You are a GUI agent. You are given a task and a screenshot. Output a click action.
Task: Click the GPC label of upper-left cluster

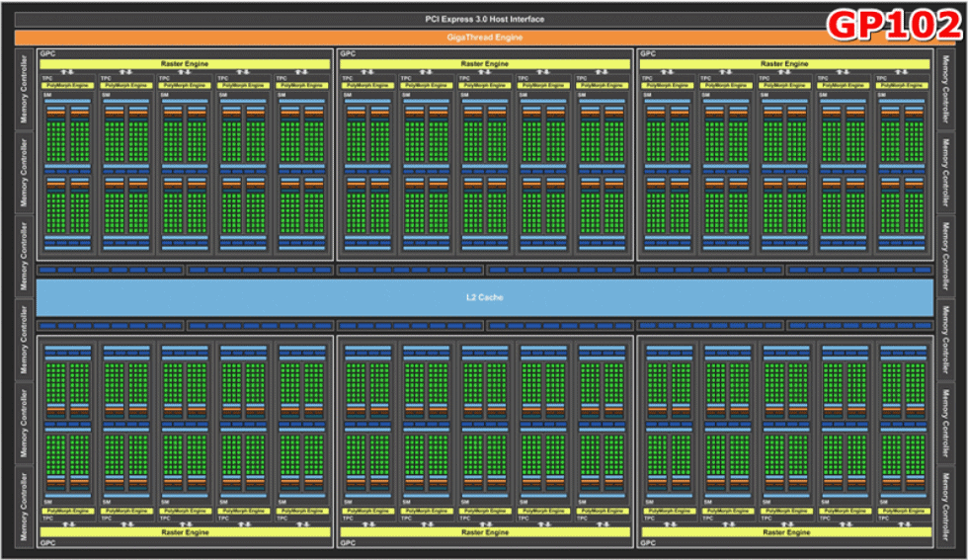coord(46,53)
